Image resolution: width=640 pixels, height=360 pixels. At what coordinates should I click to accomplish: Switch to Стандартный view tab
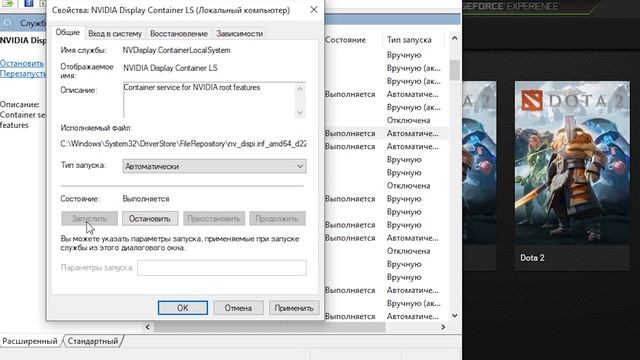point(93,341)
